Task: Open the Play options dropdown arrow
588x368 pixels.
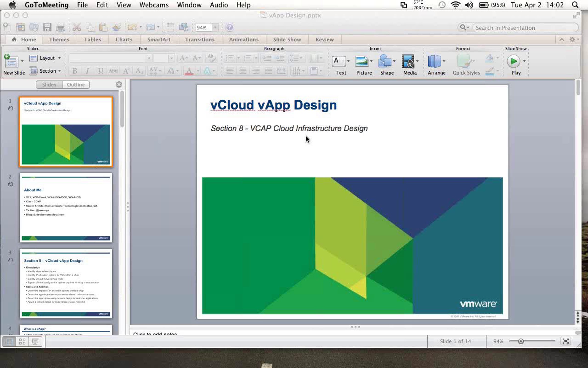Action: [x=524, y=61]
